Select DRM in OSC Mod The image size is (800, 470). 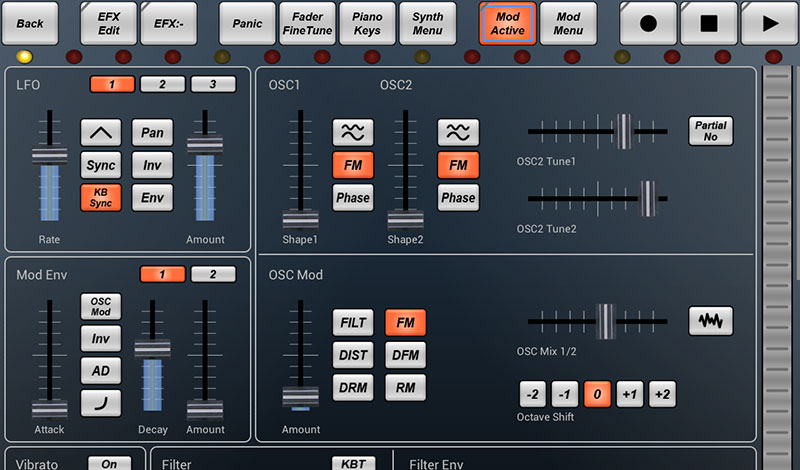(x=353, y=387)
